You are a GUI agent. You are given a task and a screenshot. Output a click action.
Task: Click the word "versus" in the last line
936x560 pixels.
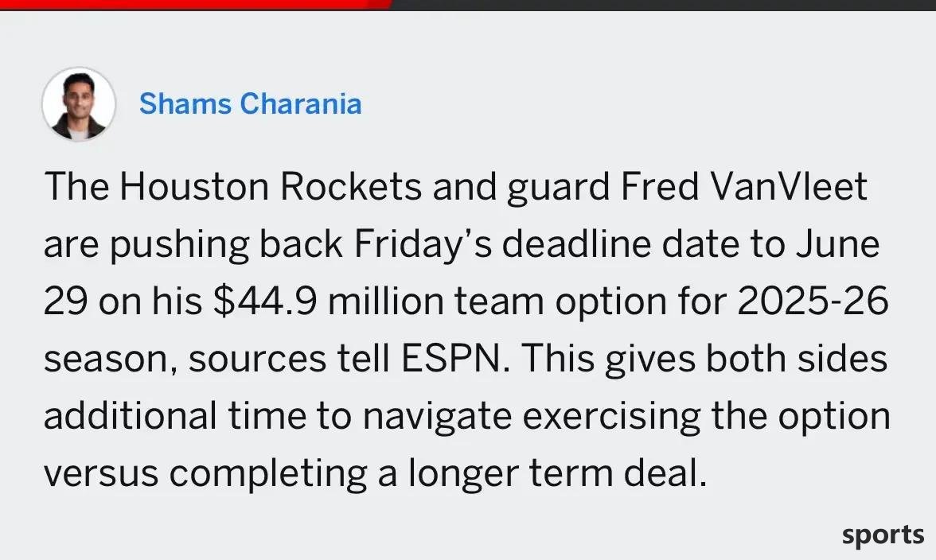101,473
